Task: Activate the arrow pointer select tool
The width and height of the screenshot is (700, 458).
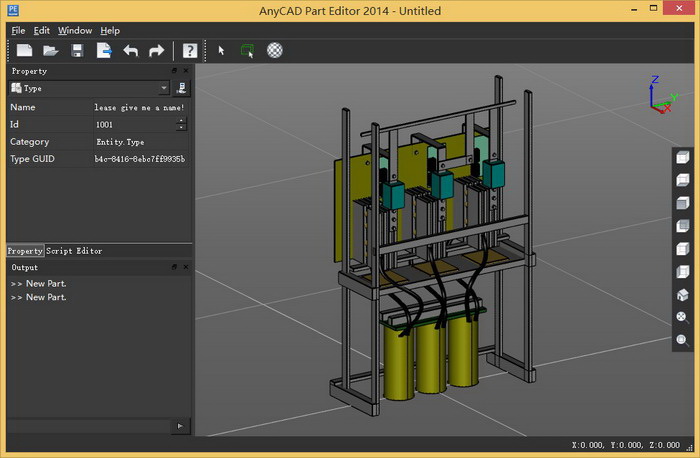Action: pyautogui.click(x=222, y=50)
